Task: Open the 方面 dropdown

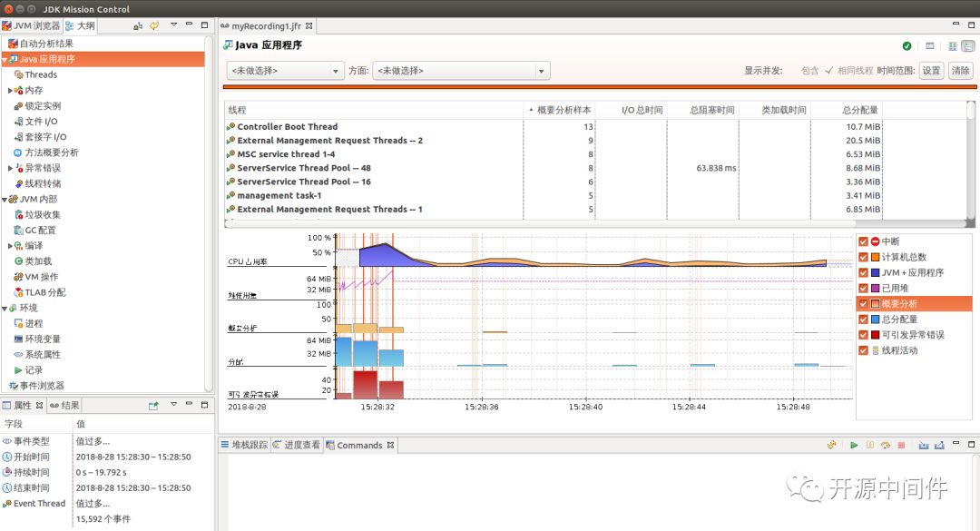Action: pos(461,71)
